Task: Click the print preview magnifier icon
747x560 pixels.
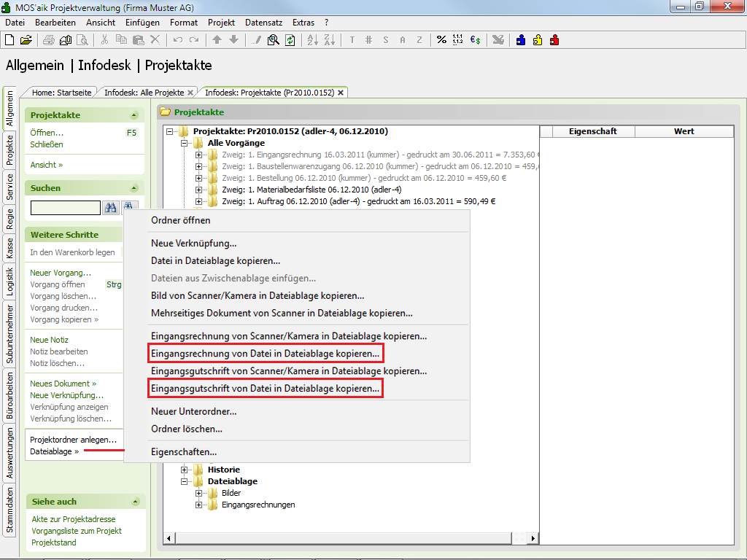Action: tap(82, 40)
